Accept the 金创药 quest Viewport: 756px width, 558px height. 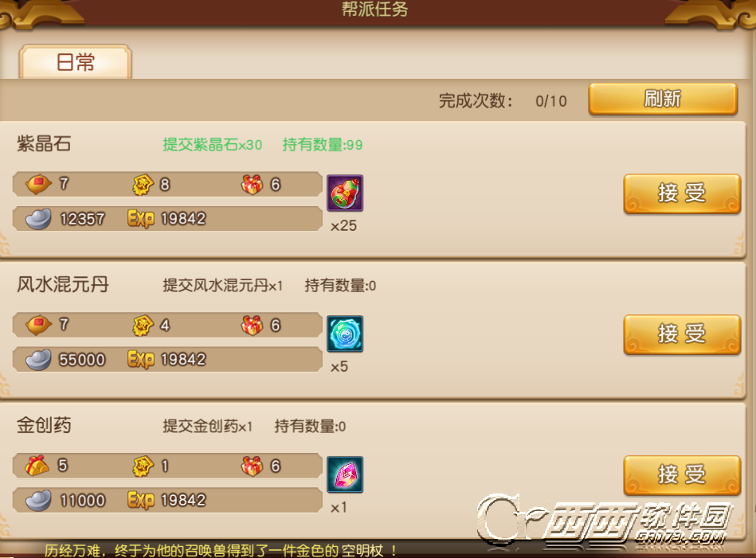tap(682, 475)
